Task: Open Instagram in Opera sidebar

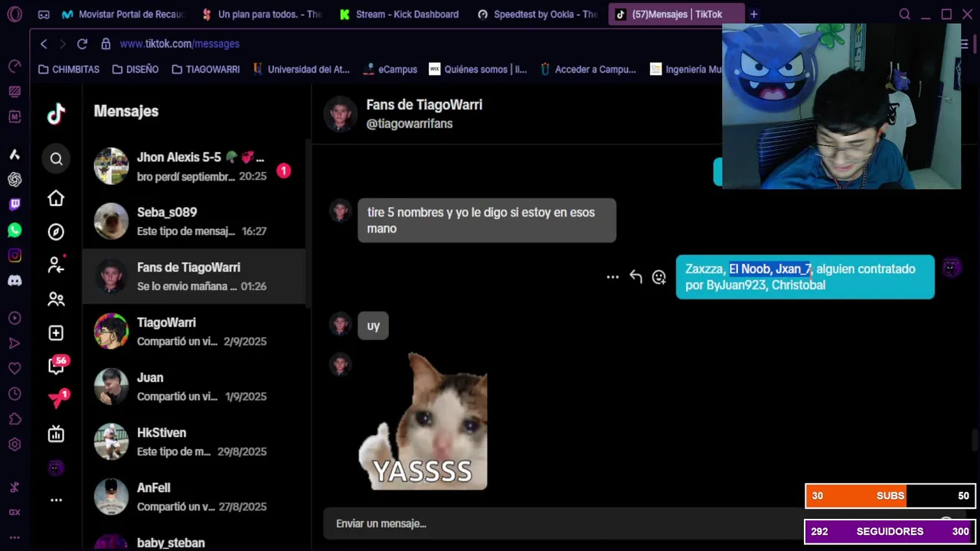Action: pos(15,255)
